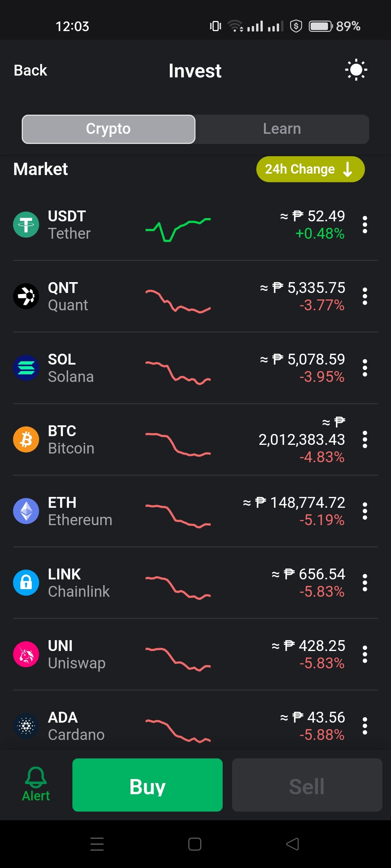Tap the greyed-out Sell button
The width and height of the screenshot is (391, 868).
[307, 785]
